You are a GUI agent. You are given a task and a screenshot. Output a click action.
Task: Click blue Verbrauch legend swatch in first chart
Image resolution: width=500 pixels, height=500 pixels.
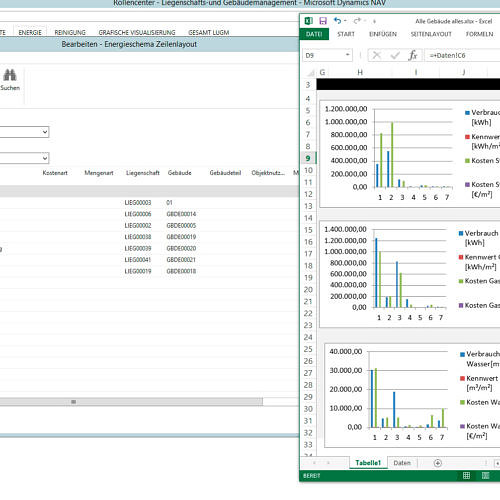467,113
